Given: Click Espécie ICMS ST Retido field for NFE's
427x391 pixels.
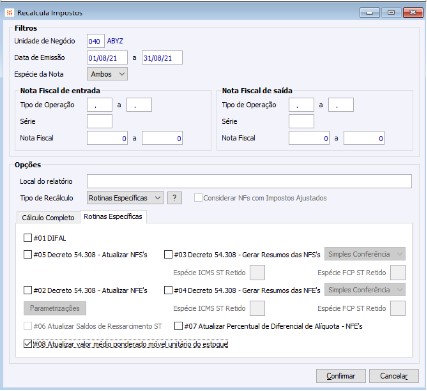Looking at the screenshot, I should (257, 308).
